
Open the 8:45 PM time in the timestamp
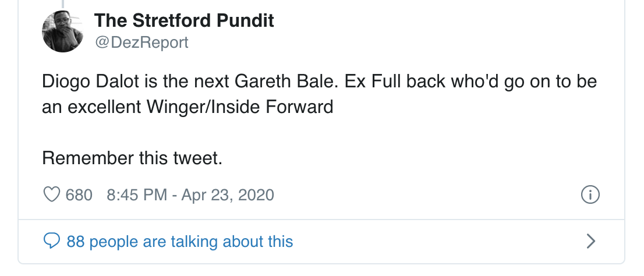pyautogui.click(x=137, y=194)
